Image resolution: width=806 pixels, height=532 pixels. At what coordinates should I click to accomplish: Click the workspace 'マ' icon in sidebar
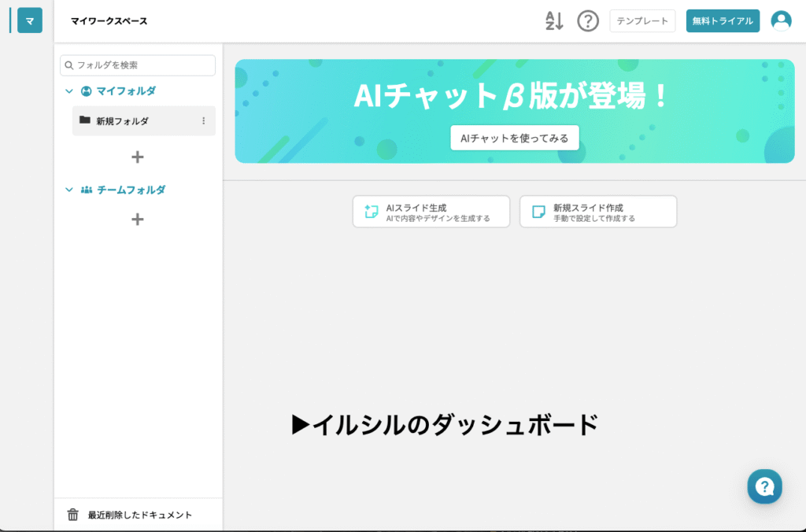(29, 21)
